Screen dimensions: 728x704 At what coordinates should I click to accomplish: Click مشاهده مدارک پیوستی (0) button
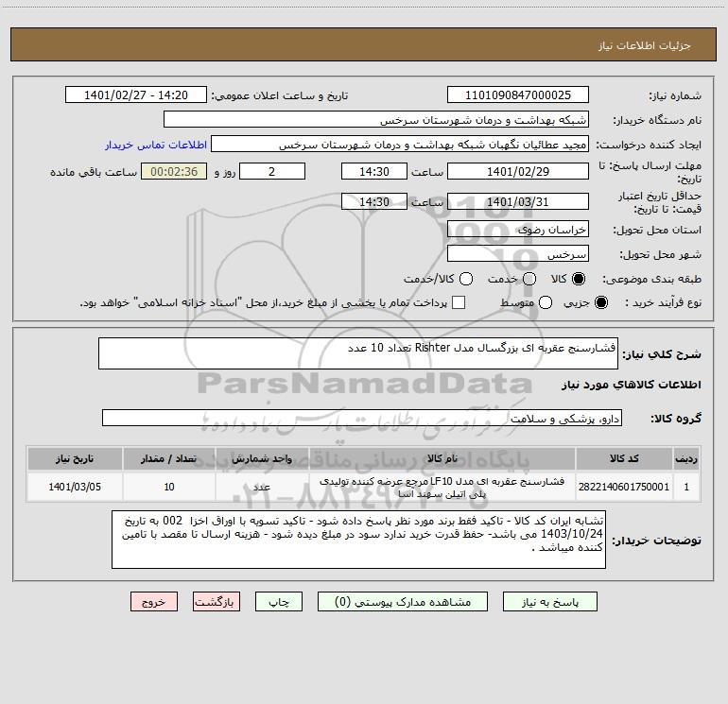403,602
